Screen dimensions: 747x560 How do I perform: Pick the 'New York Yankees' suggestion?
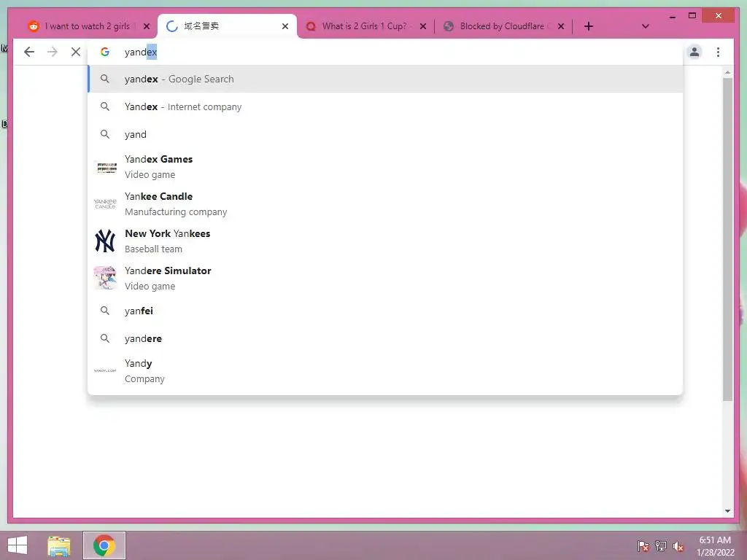[385, 241]
